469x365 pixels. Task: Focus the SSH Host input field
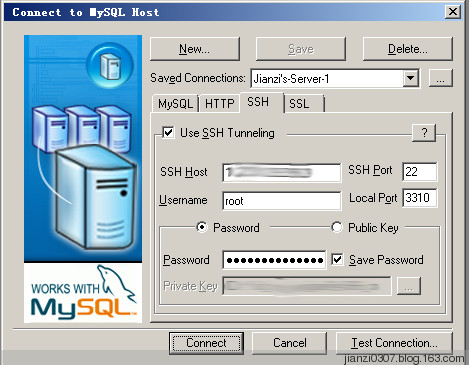click(282, 172)
